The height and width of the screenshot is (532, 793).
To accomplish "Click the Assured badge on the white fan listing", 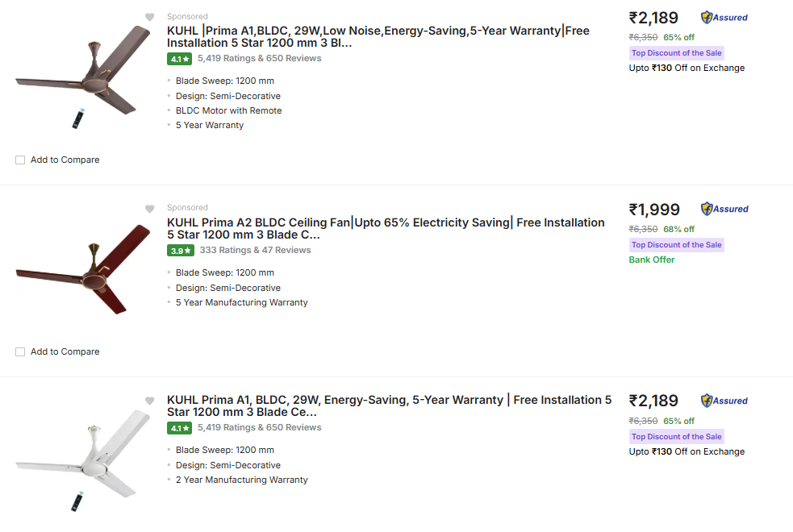I will coord(724,401).
